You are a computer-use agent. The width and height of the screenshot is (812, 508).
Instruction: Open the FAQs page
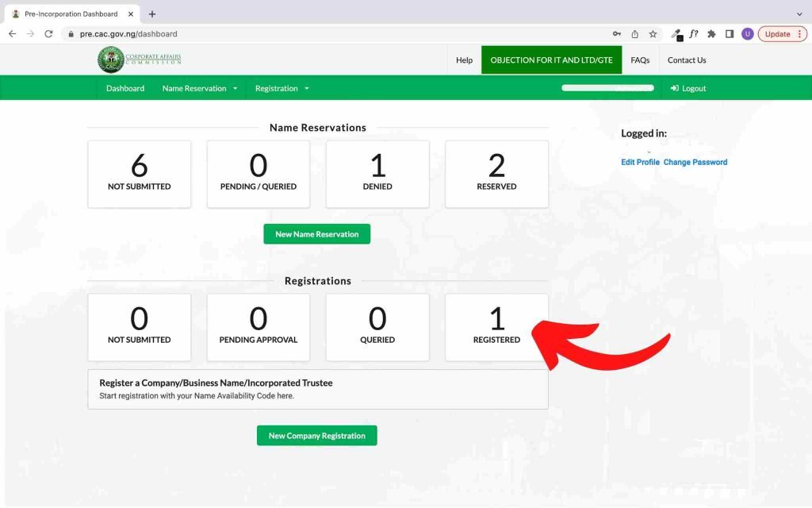pyautogui.click(x=640, y=60)
